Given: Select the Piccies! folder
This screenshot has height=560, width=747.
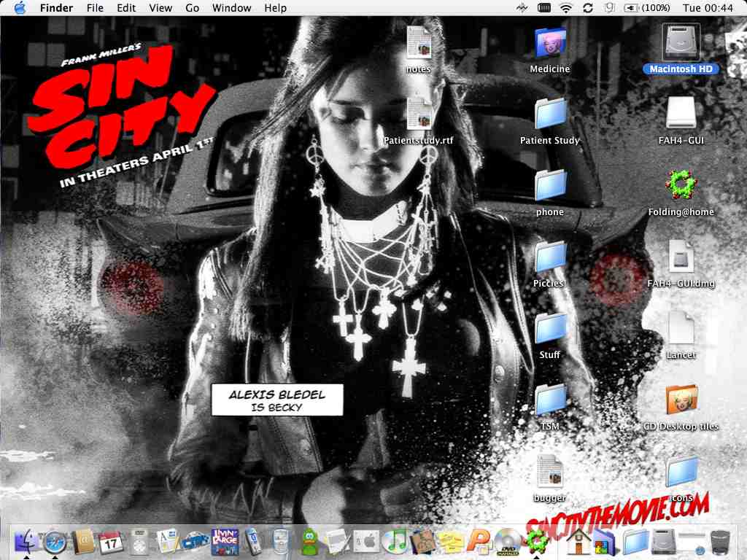Looking at the screenshot, I should [550, 257].
